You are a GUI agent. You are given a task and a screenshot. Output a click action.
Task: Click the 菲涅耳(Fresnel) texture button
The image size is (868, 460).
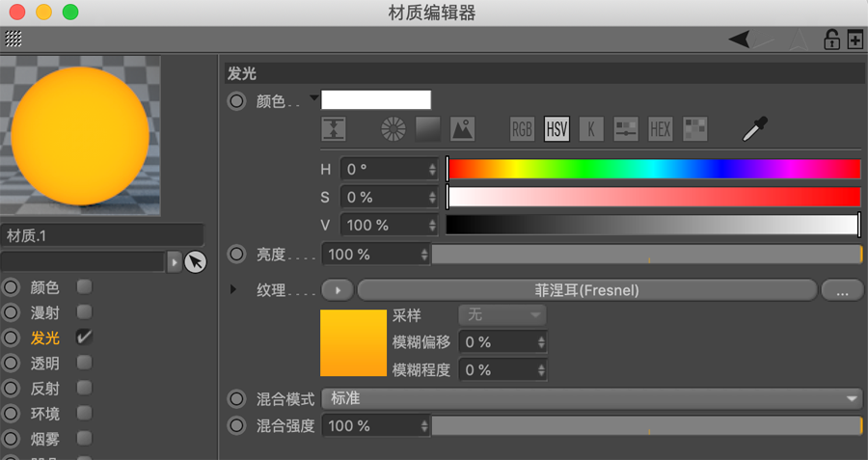(x=586, y=289)
